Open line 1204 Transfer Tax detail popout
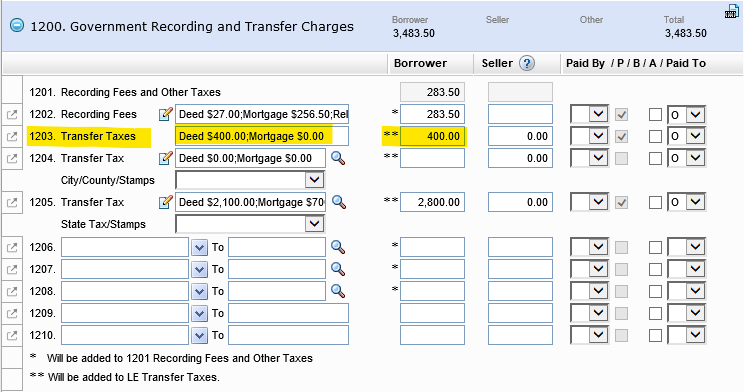The width and height of the screenshot is (744, 392). [x=12, y=159]
